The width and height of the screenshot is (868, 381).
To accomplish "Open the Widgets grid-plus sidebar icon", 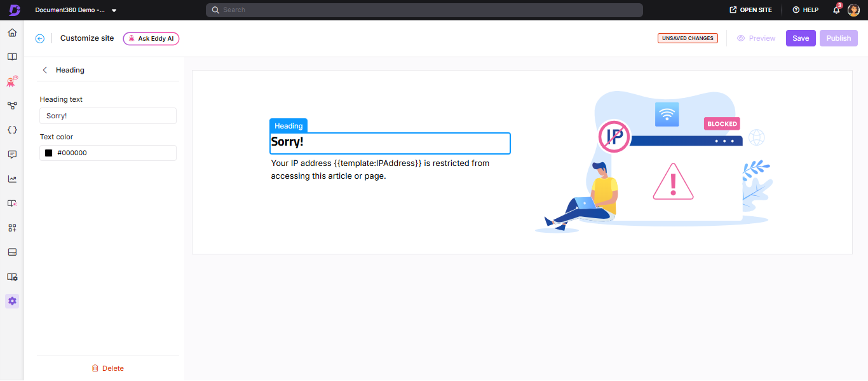I will coord(12,228).
